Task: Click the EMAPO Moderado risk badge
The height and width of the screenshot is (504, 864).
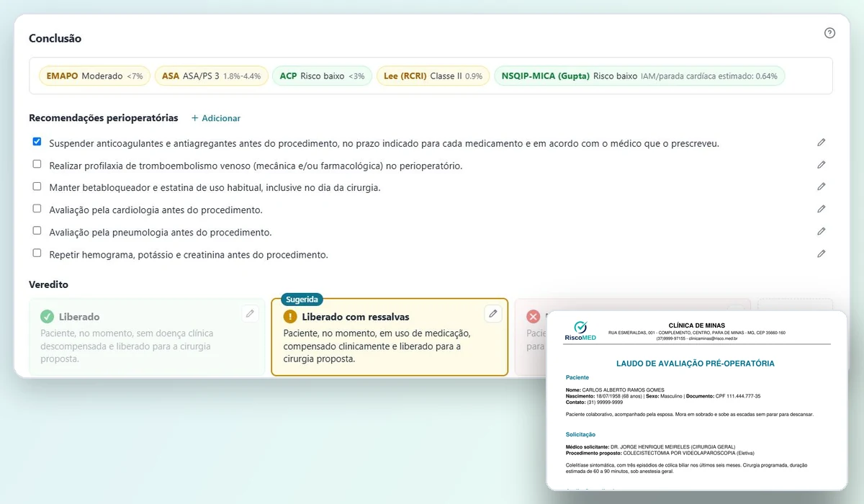Action: point(94,76)
